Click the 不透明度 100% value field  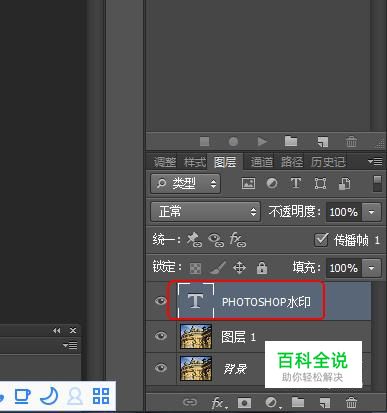[x=343, y=212]
